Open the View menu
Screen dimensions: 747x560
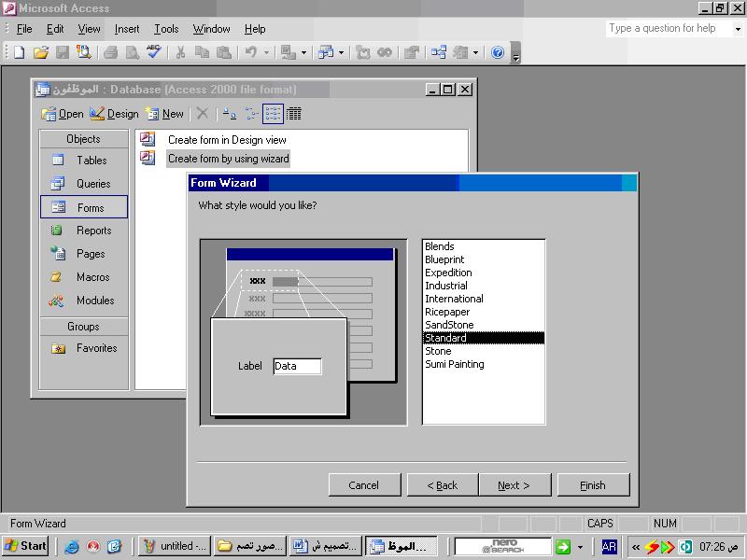pos(89,29)
